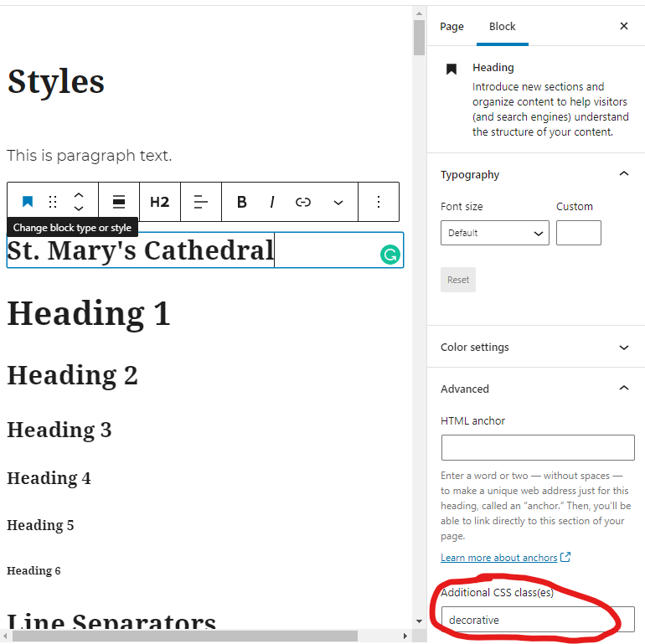Open more rich text controls chevron
This screenshot has width=645, height=644.
(338, 202)
